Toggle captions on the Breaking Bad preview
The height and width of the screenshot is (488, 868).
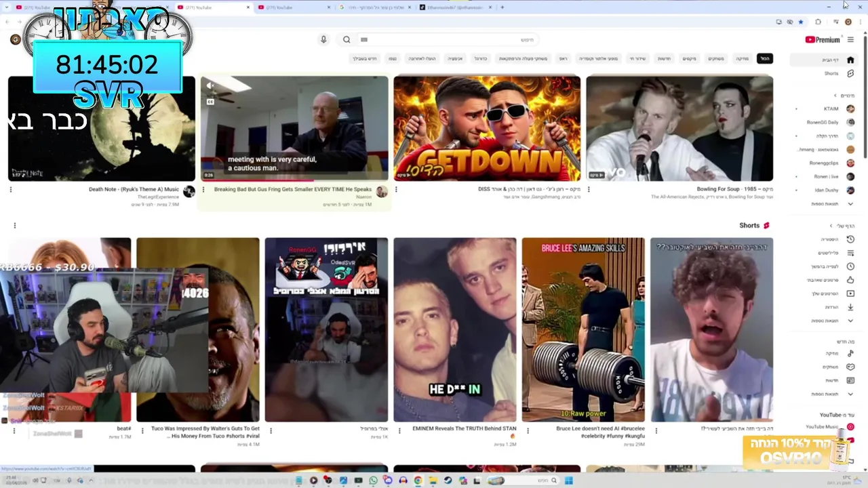pos(210,102)
